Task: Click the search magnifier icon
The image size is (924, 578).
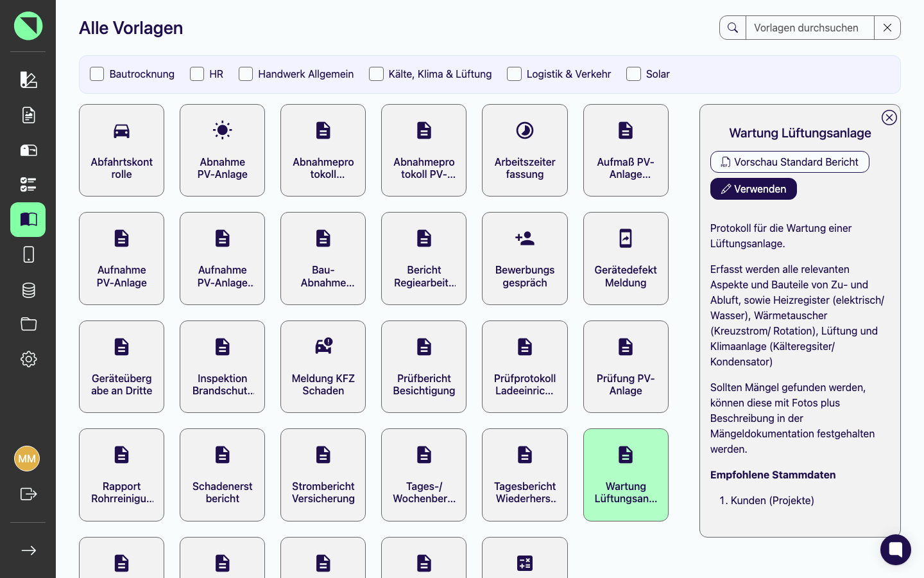Action: pos(733,28)
